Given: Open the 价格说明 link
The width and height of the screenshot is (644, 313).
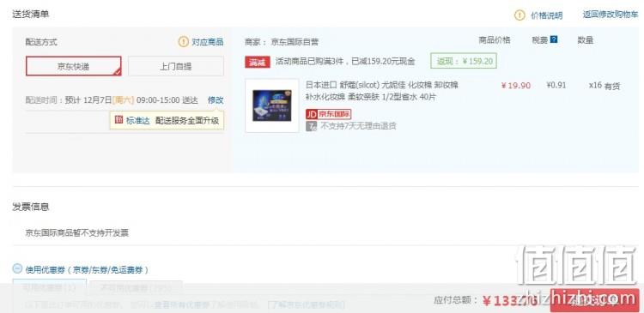Looking at the screenshot, I should pos(546,15).
